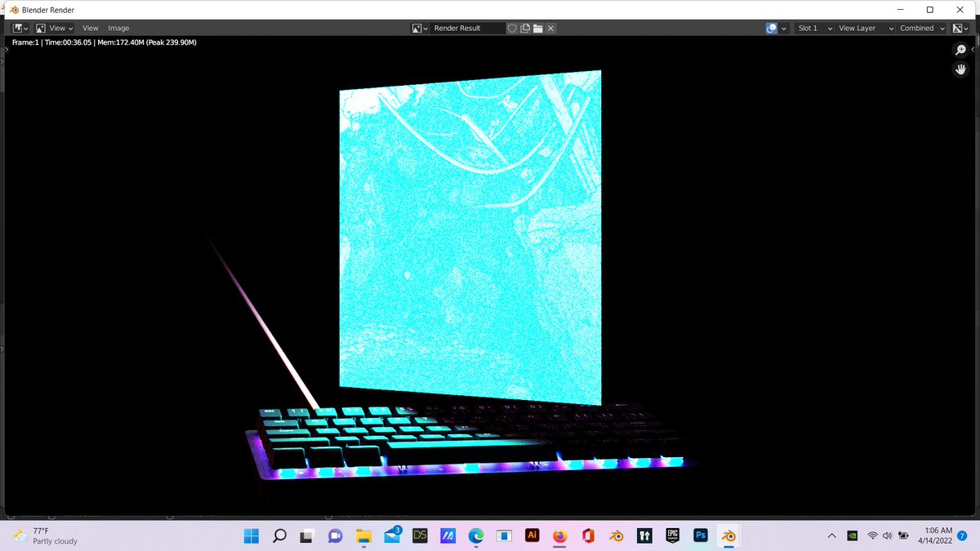The image size is (980, 551).
Task: Click the zoom magnifier gizmo
Action: coord(961,51)
